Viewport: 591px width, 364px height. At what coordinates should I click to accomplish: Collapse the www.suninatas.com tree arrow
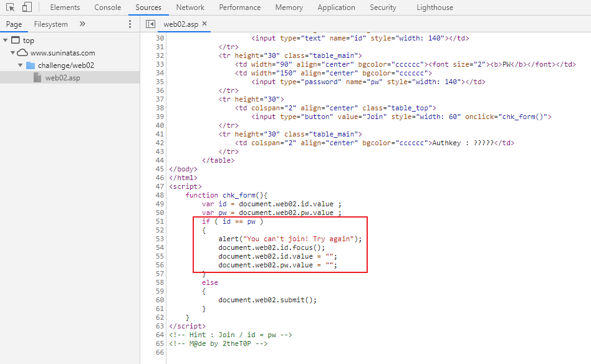13,52
